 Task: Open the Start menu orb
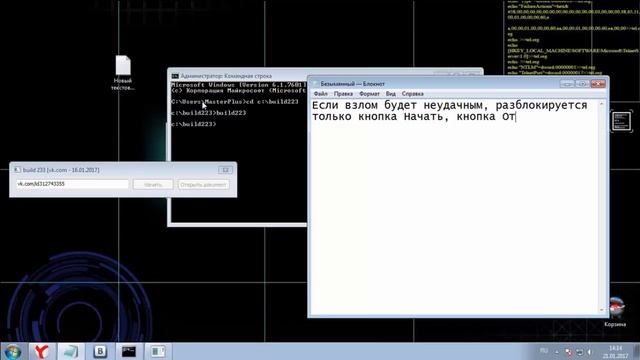[13, 351]
